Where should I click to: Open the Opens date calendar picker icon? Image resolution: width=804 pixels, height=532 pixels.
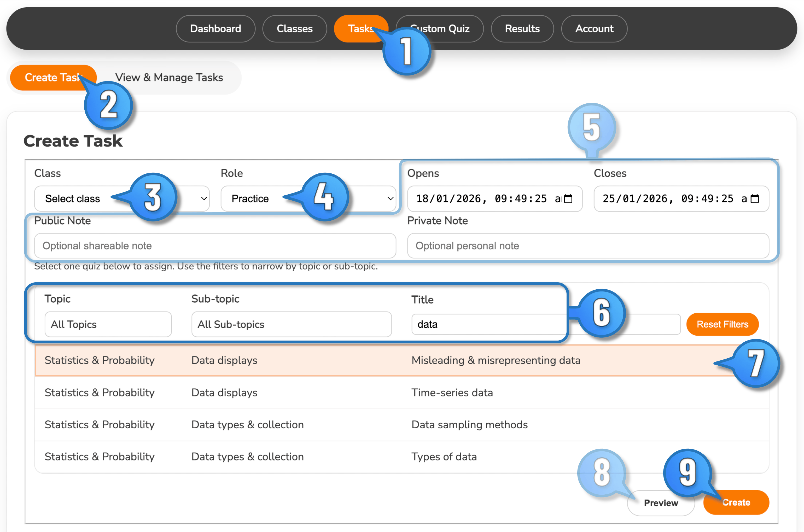coord(568,199)
